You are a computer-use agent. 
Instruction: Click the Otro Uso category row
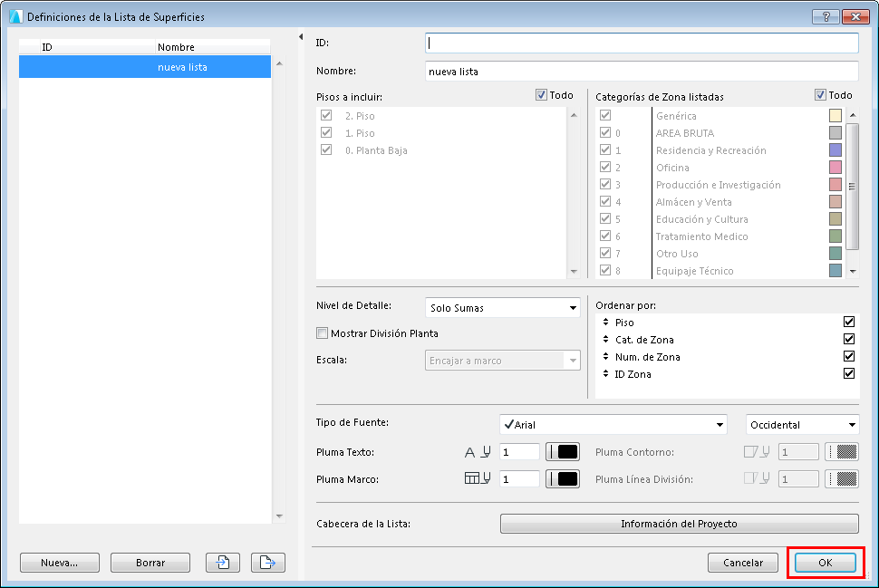(720, 254)
